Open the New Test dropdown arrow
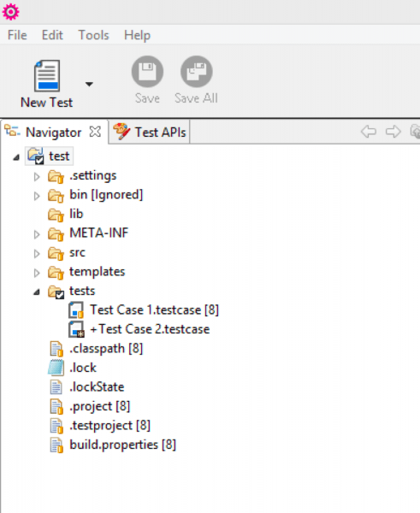Viewport: 420px width, 513px height. (x=89, y=85)
